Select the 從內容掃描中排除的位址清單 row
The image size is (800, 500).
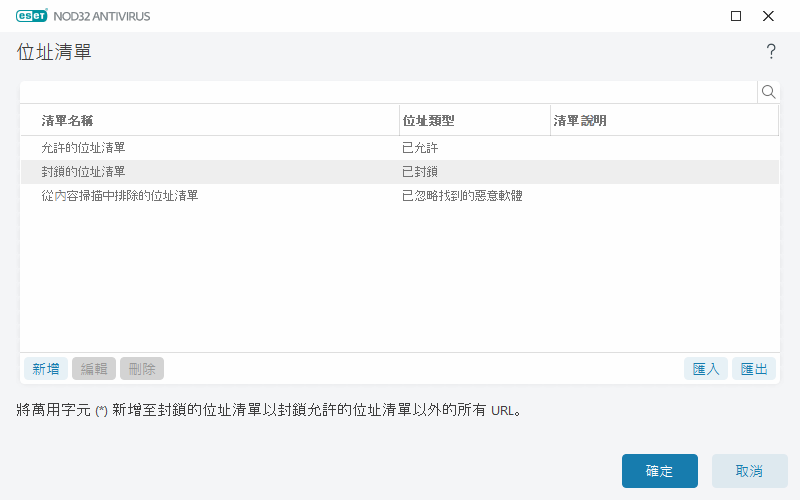pyautogui.click(x=119, y=196)
